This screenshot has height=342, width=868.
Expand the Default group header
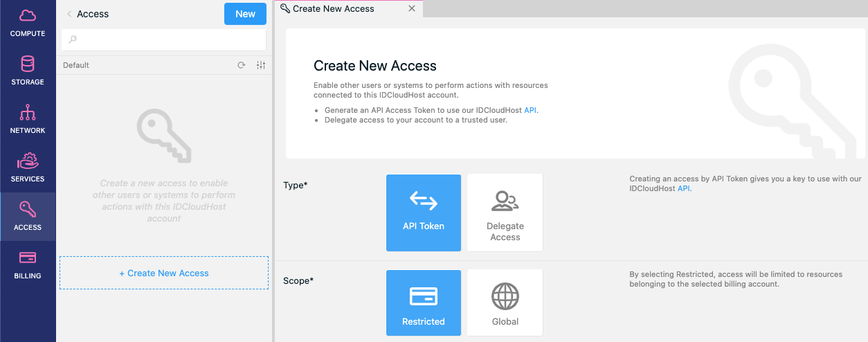click(76, 65)
